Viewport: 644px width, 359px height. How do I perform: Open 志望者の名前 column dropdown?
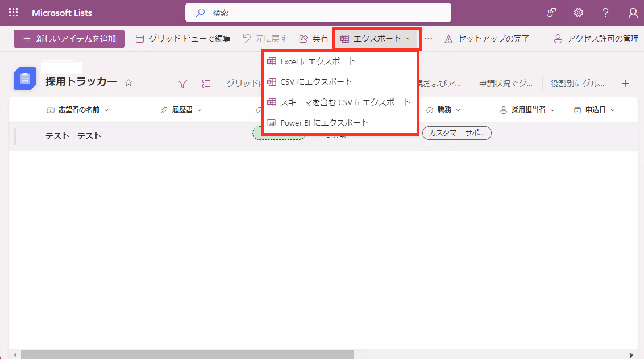tap(106, 110)
